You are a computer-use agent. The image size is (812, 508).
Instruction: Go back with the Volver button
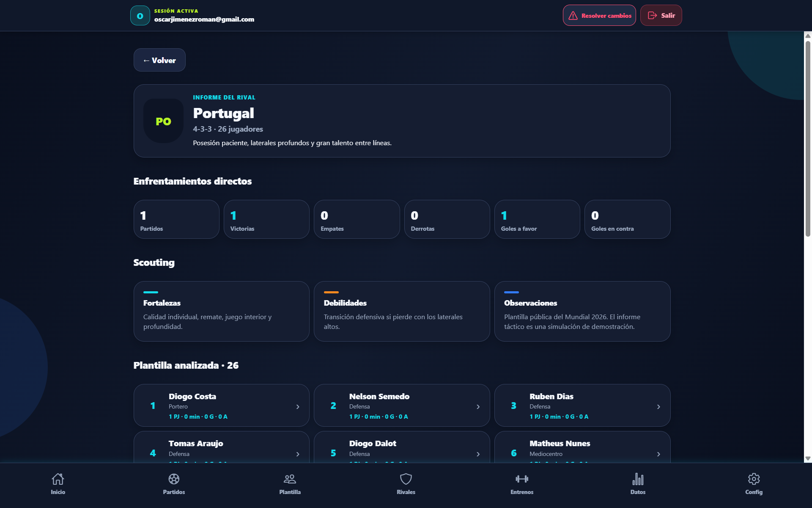159,60
